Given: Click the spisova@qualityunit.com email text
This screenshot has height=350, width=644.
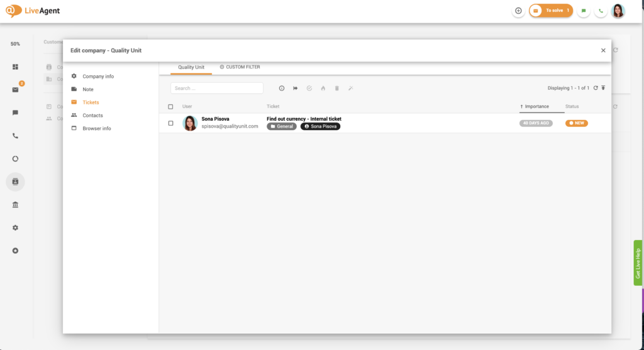Looking at the screenshot, I should [x=230, y=126].
